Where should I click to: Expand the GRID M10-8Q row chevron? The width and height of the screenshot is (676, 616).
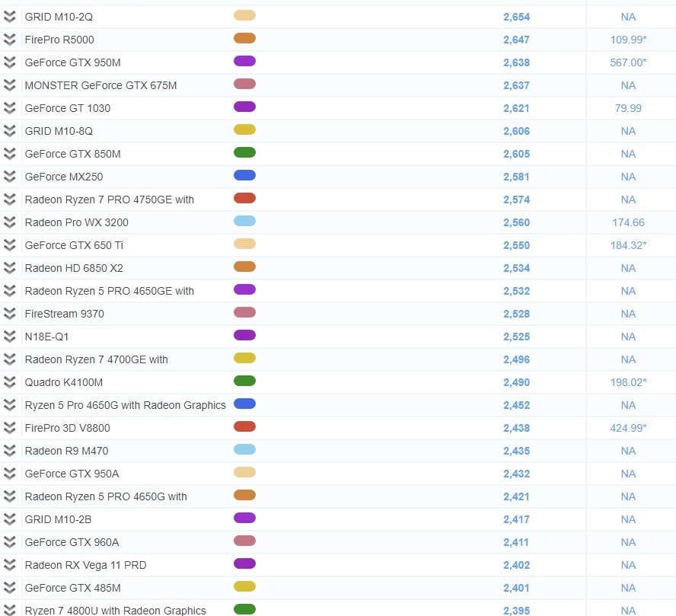tap(9, 131)
